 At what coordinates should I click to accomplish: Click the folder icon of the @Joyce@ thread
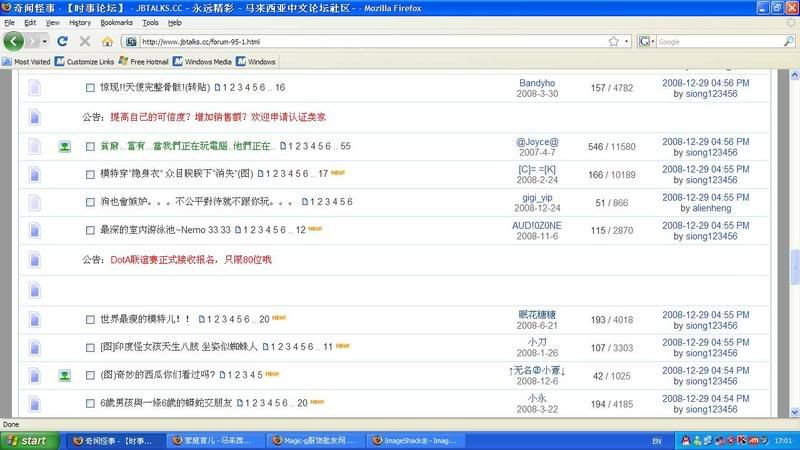(x=34, y=146)
